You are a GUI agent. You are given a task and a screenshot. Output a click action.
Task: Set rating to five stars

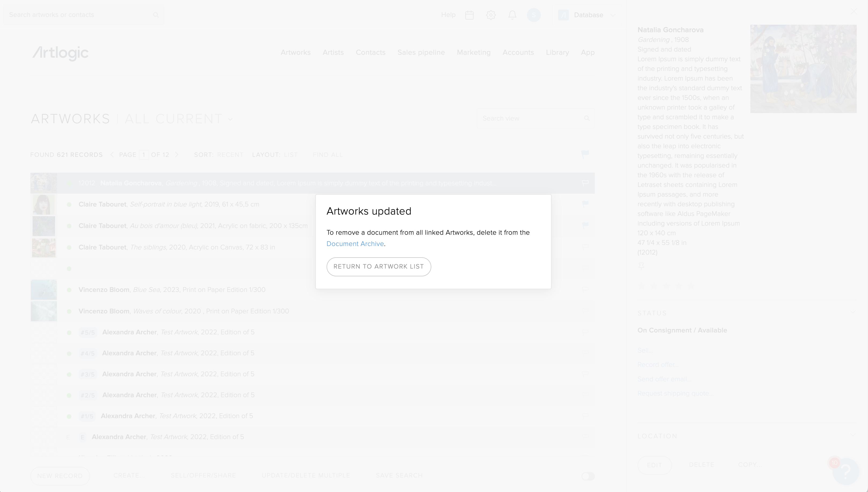[691, 286]
